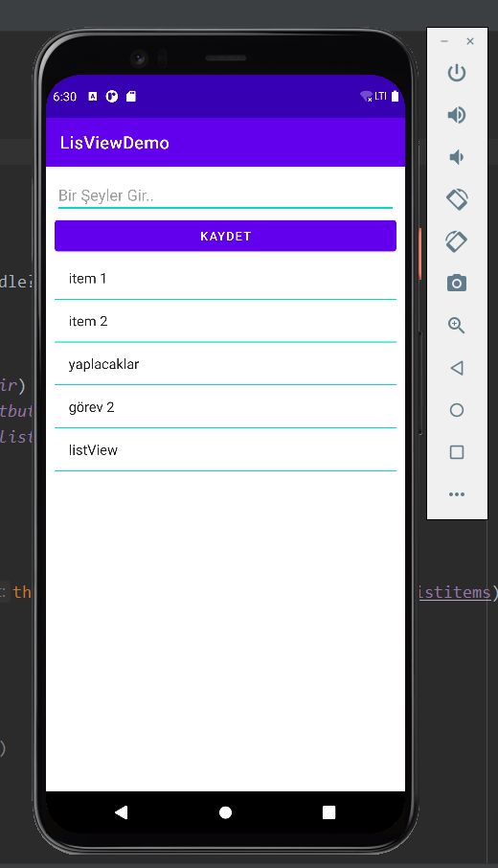Click the emulator toolbar home circle
The image size is (498, 868).
[x=457, y=410]
